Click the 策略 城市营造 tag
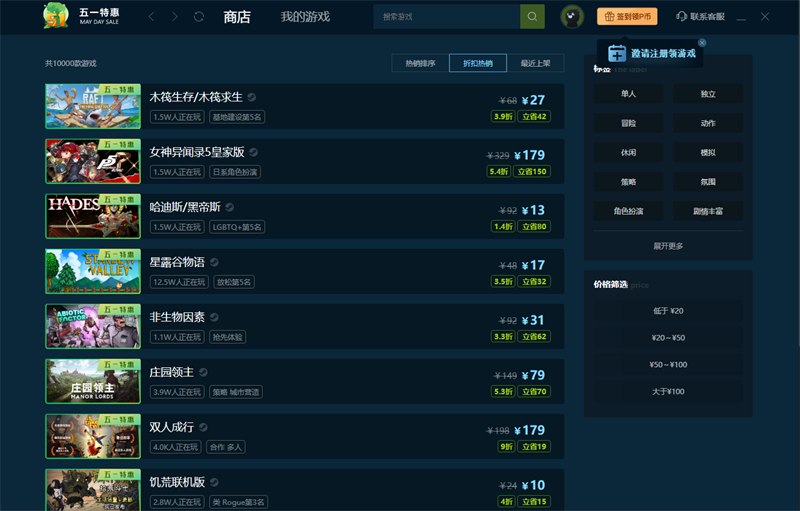Image resolution: width=800 pixels, height=511 pixels. (x=236, y=392)
